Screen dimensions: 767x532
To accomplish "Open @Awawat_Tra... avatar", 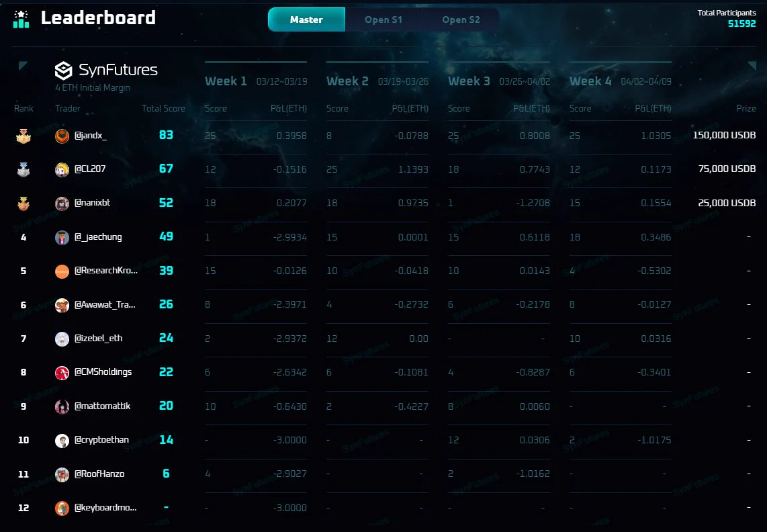I will (x=62, y=306).
